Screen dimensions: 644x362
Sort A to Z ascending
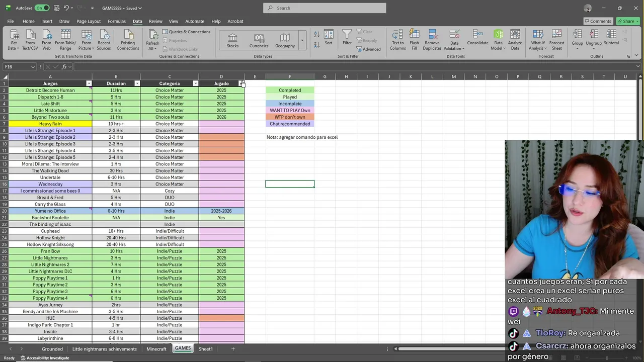tap(316, 34)
